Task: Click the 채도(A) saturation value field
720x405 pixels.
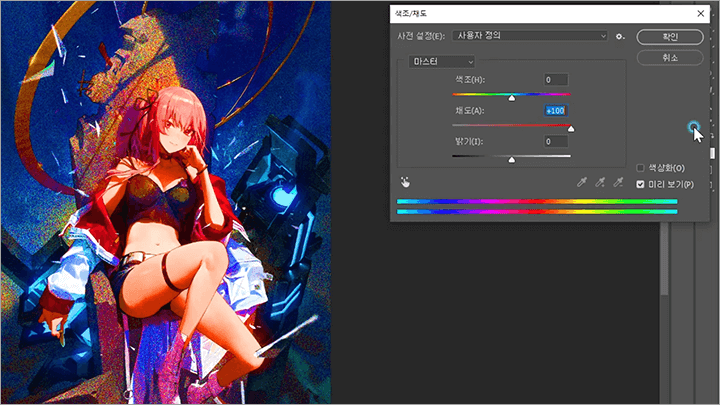Action: click(556, 111)
